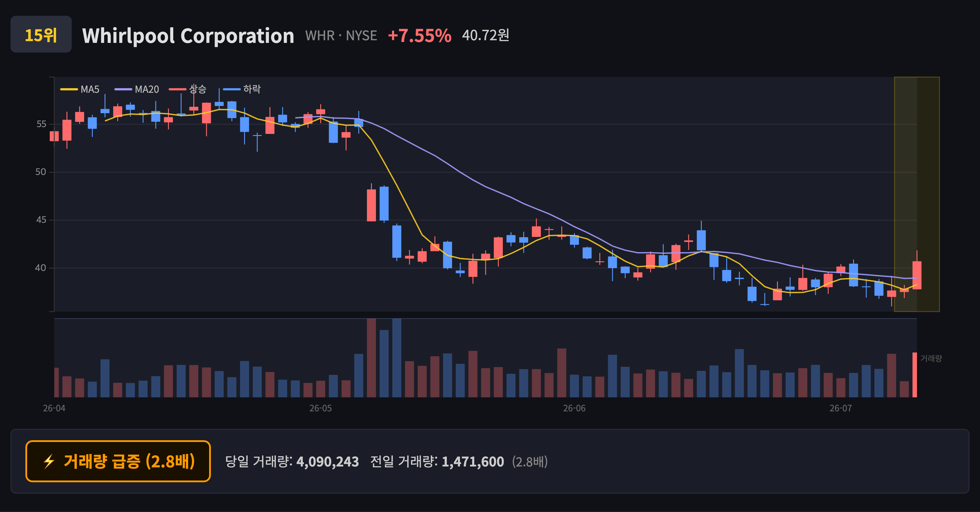
Task: Click the 전일 거래량 label
Action: [404, 462]
